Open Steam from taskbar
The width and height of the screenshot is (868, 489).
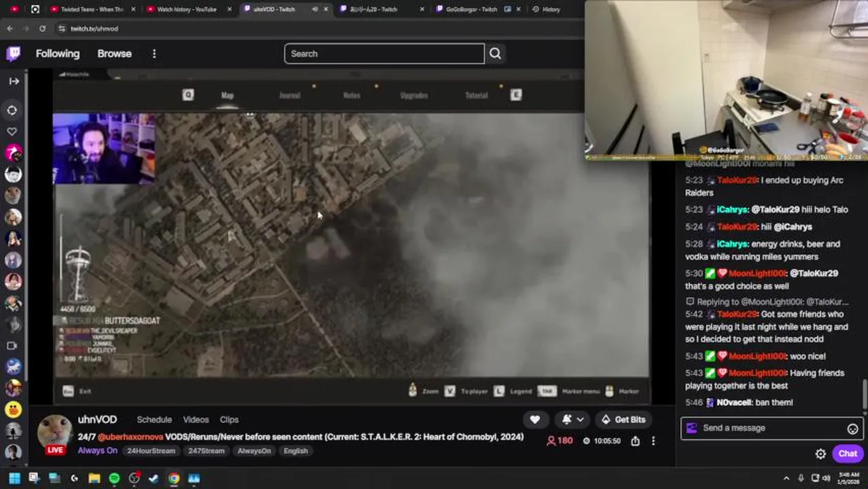click(x=153, y=478)
